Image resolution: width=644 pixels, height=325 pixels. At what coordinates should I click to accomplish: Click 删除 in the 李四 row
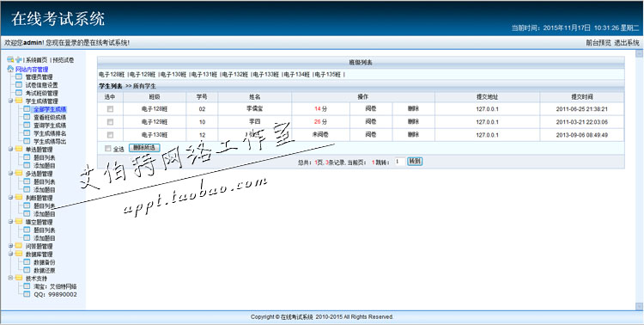point(413,122)
